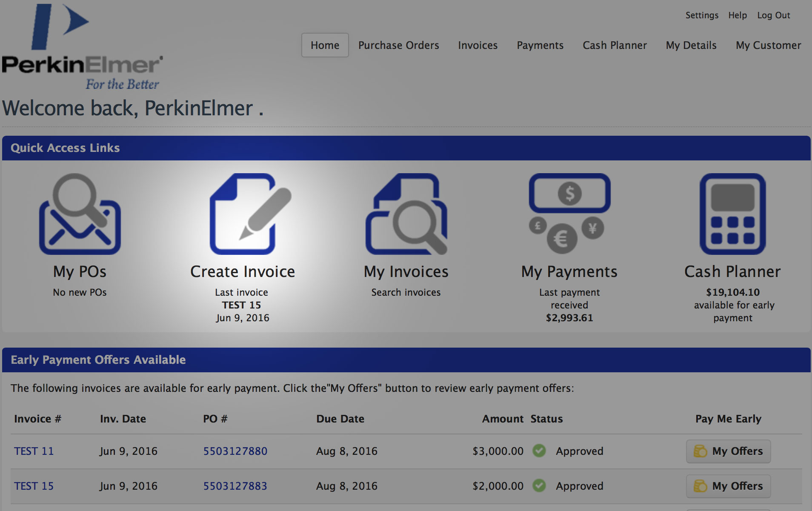Click the Create Invoice title text
This screenshot has width=812, height=511.
point(243,271)
